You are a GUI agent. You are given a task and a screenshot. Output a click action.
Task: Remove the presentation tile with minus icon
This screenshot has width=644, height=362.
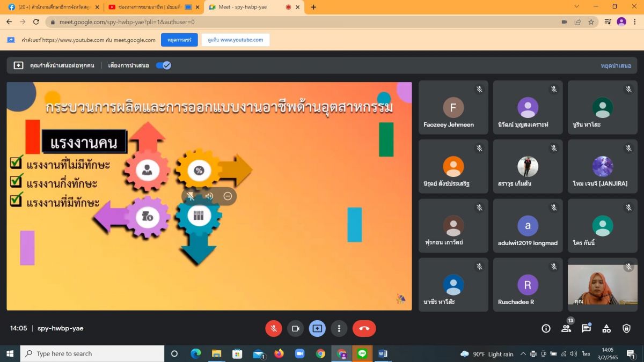click(x=228, y=196)
